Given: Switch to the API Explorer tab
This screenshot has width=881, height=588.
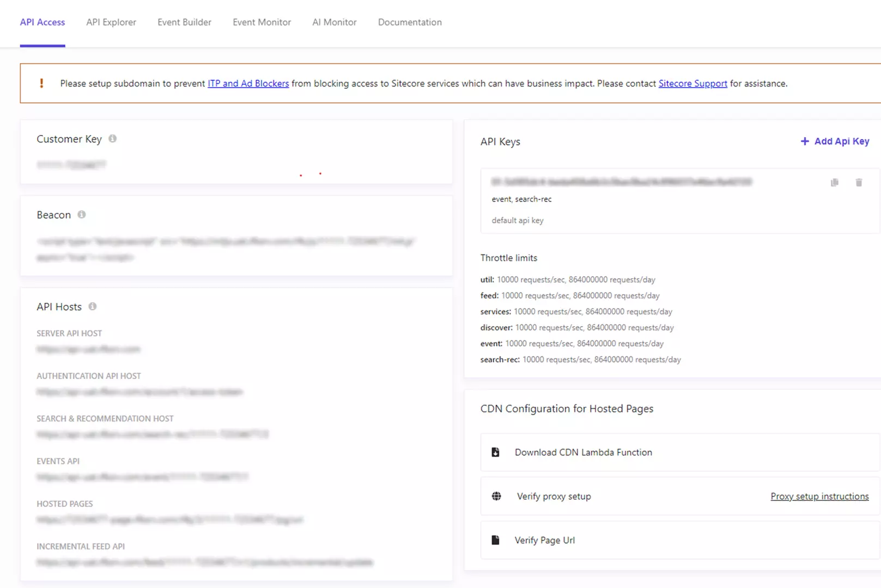Looking at the screenshot, I should click(x=111, y=22).
